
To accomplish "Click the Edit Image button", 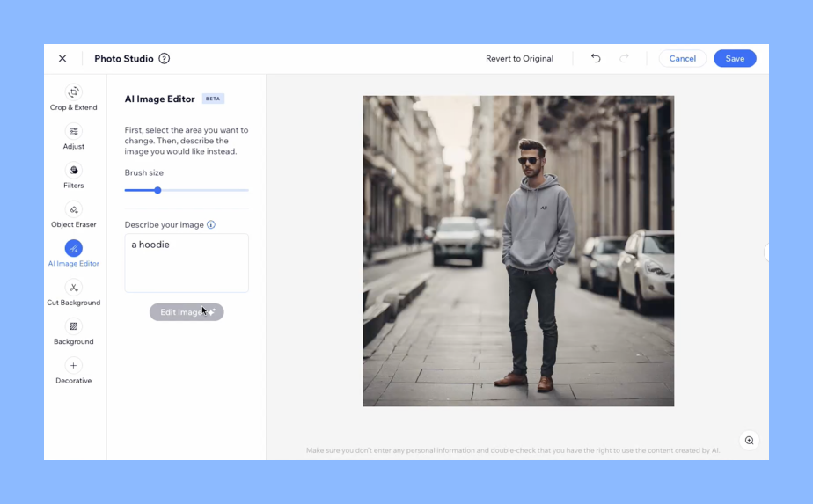I will click(187, 312).
